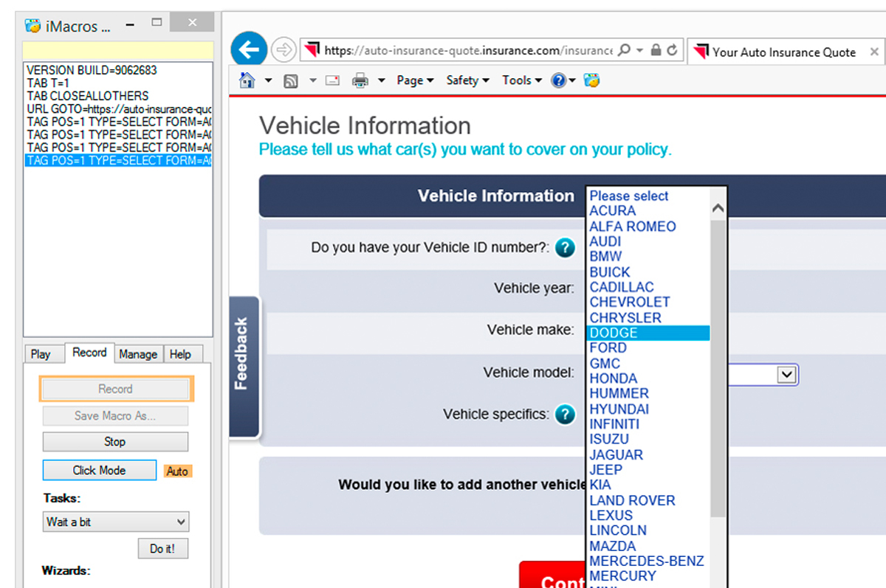The image size is (886, 588).
Task: Click the help icon beside Vehicle specifics
Action: tap(565, 415)
